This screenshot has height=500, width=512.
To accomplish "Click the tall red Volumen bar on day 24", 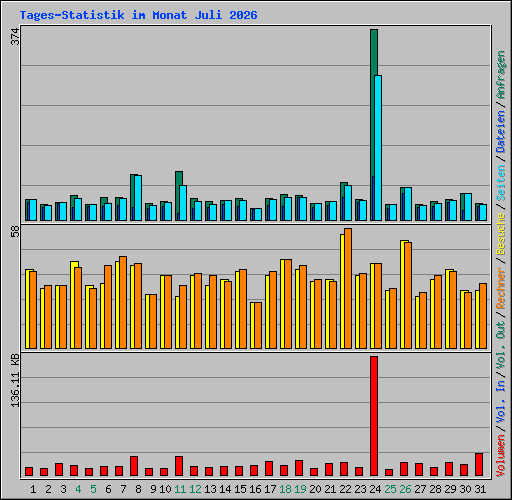I will pos(374,416).
